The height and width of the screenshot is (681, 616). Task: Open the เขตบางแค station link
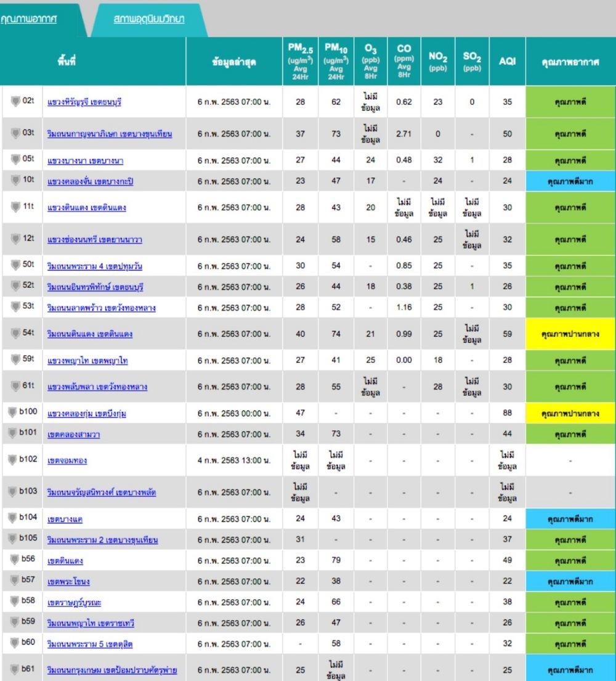(x=65, y=519)
